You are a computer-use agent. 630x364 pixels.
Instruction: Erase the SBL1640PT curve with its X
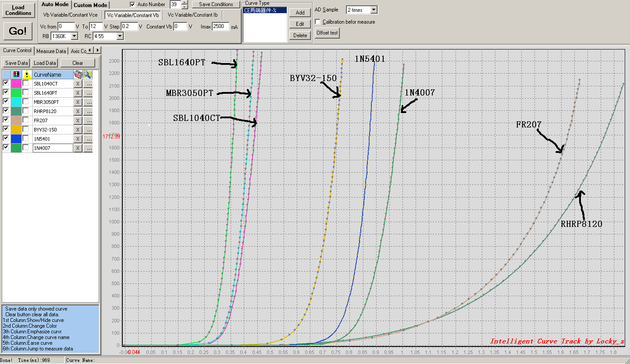click(x=77, y=93)
